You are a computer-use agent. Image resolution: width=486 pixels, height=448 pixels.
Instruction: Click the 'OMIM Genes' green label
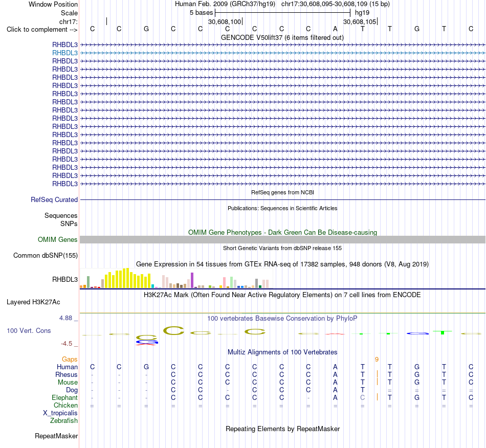click(58, 240)
